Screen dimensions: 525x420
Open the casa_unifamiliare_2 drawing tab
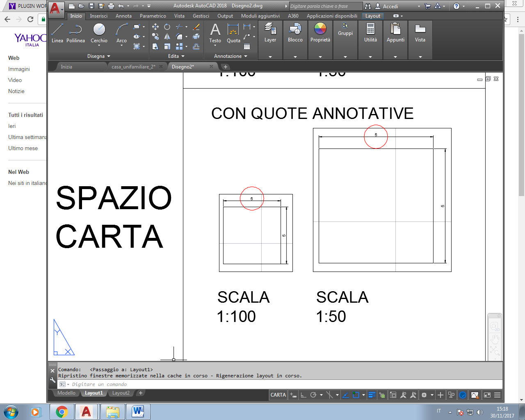point(134,66)
